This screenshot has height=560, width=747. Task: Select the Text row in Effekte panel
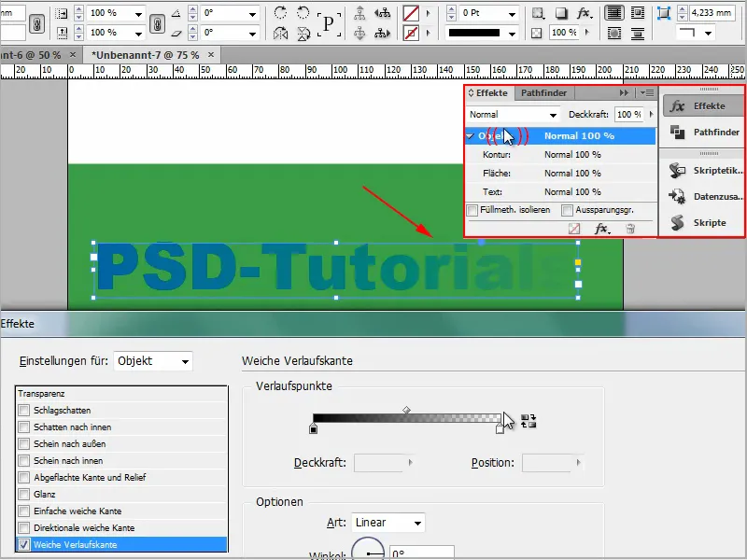[561, 192]
